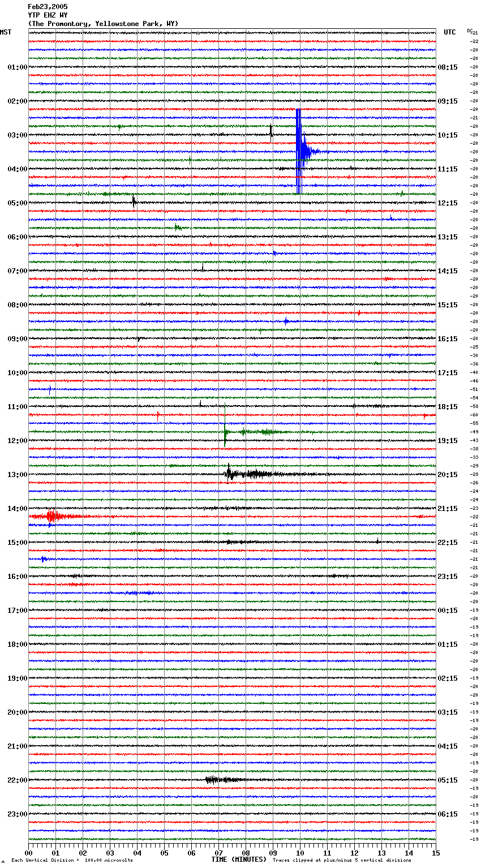Select the 10:15 UTC time label

click(448, 135)
